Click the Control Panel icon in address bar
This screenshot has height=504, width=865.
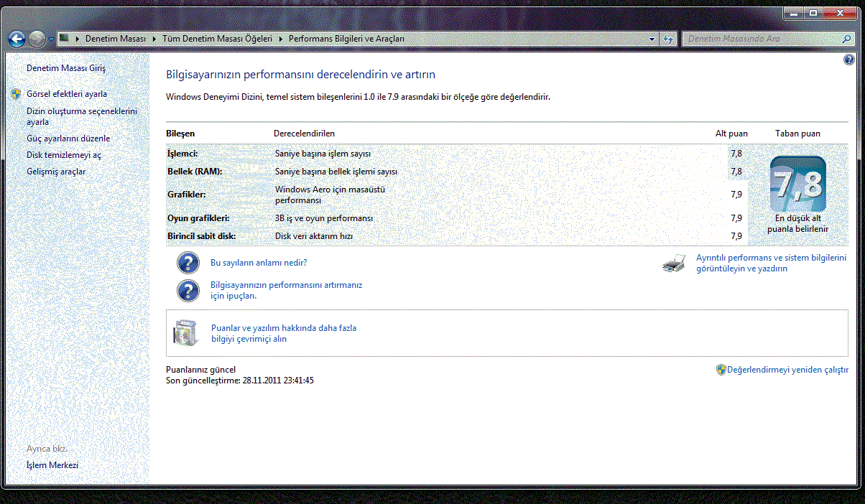(65, 38)
